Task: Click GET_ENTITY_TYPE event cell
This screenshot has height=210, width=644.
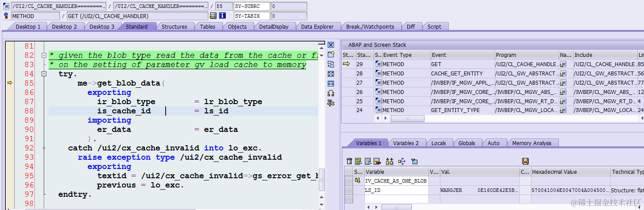Action: tap(462, 110)
